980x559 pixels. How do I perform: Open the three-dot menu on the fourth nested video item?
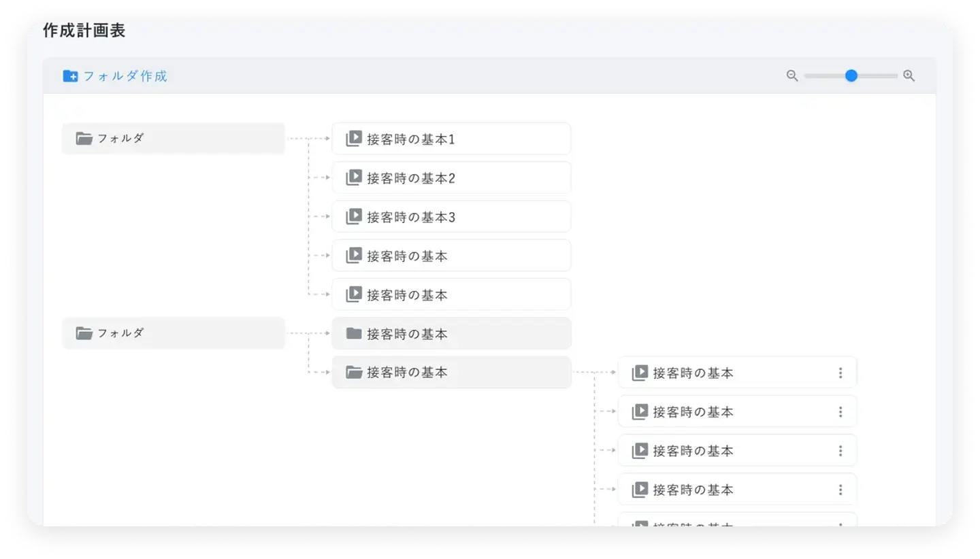pyautogui.click(x=840, y=490)
